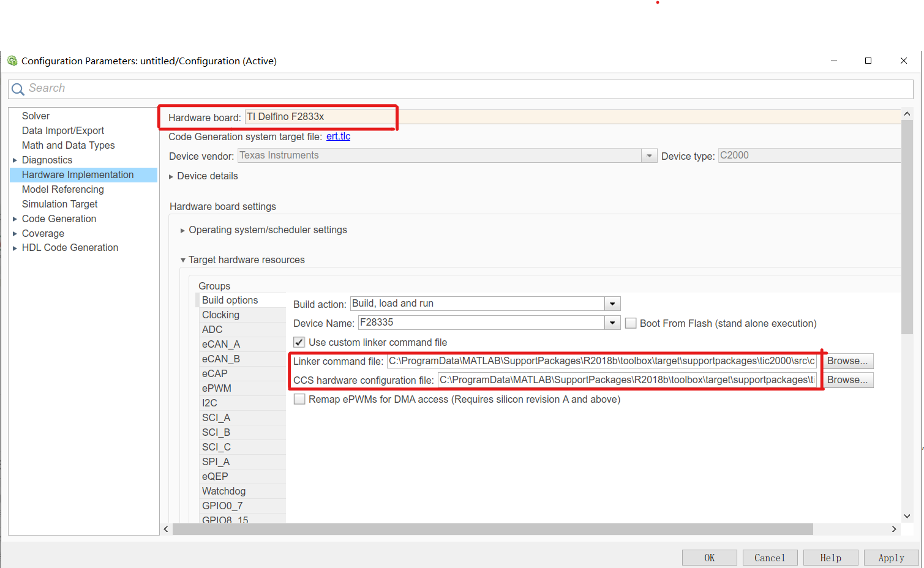This screenshot has width=924, height=568.
Task: Select Solver in the left pane
Action: pos(36,116)
